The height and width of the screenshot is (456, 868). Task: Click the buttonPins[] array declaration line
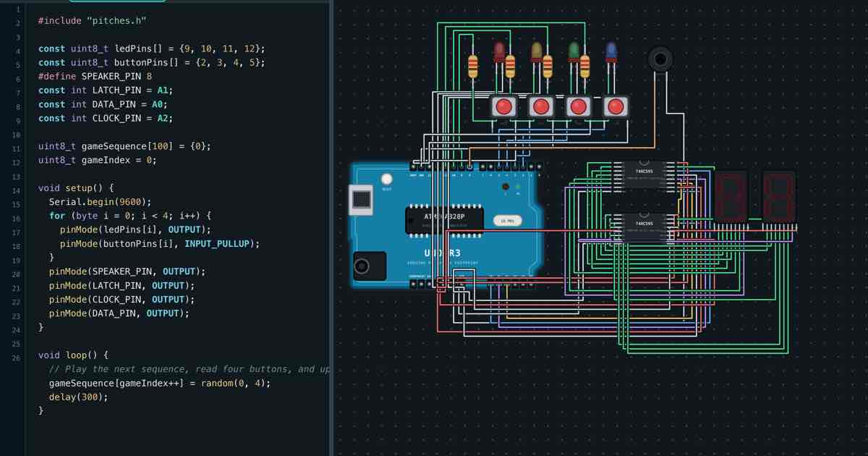point(152,62)
